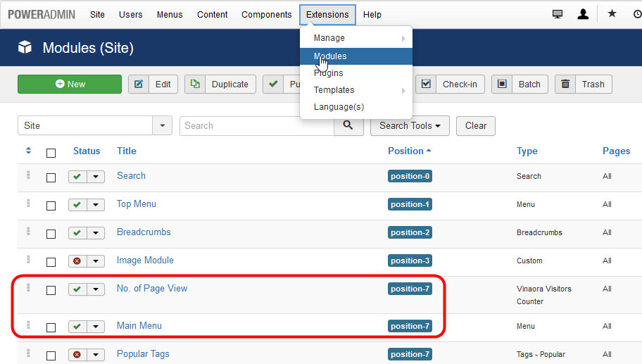Open the user account icon menu
This screenshot has height=364, width=642.
coord(583,14)
